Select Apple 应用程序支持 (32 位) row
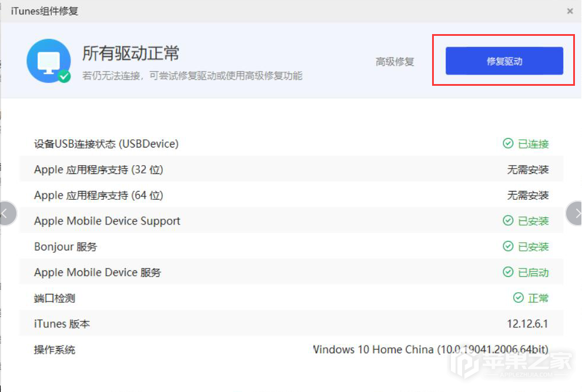Image resolution: width=582 pixels, height=392 pixels. 292,169
